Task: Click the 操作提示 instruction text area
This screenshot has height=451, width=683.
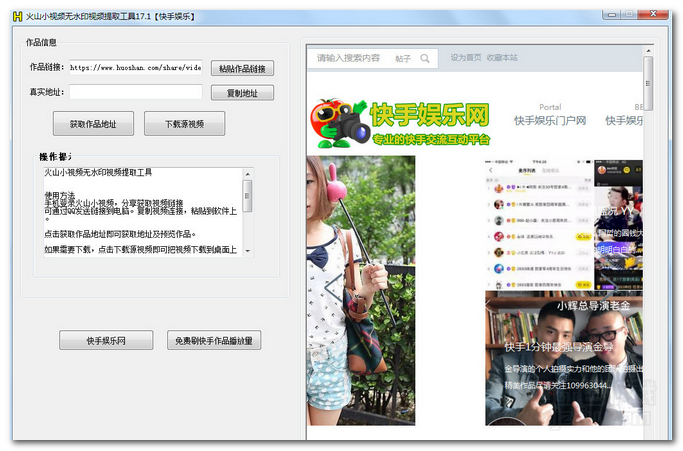Action: pyautogui.click(x=143, y=212)
